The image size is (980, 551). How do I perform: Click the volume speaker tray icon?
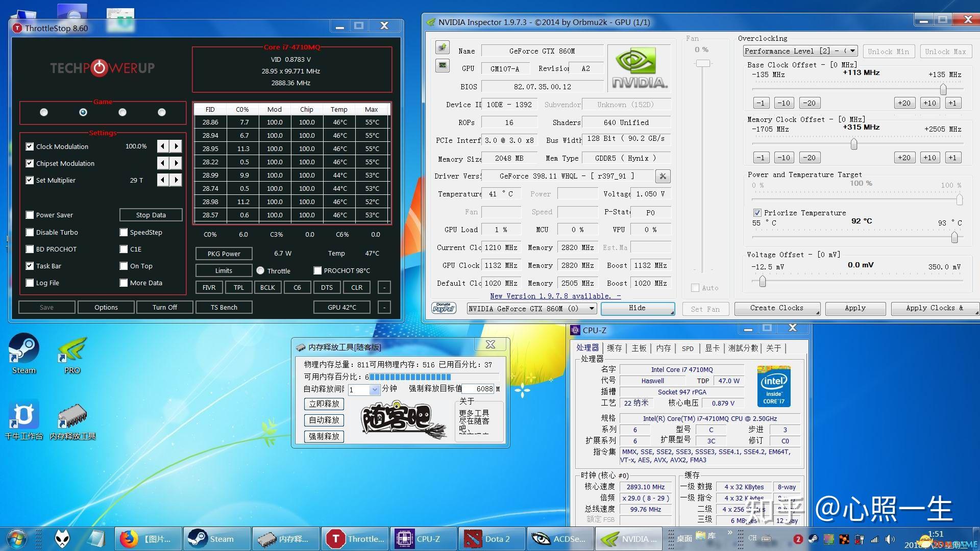pyautogui.click(x=890, y=539)
